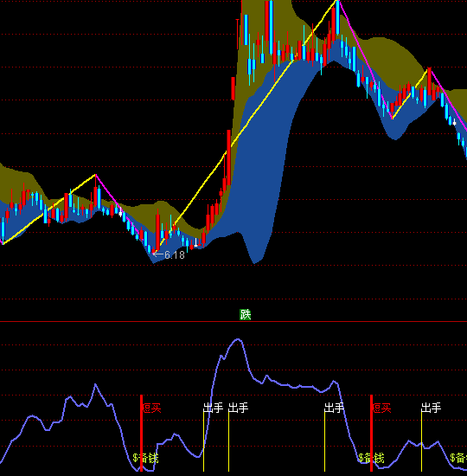Click the thick red 逗买 bar nearest the 6.18 low
Screen dimensions: 467x476
142,434
